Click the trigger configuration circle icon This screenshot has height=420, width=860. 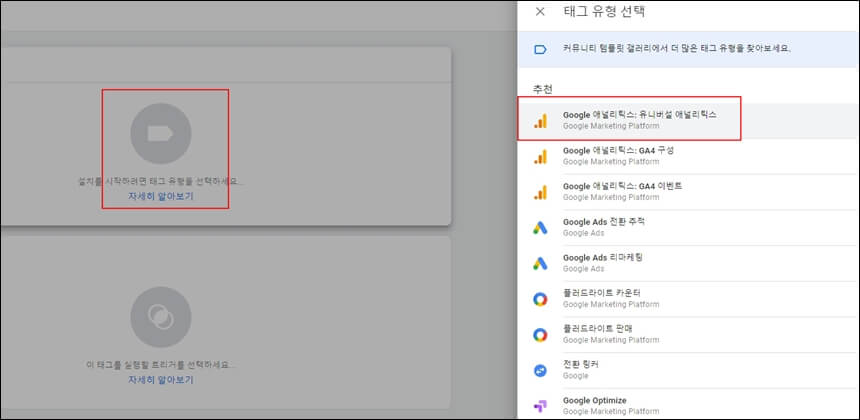pos(161,317)
